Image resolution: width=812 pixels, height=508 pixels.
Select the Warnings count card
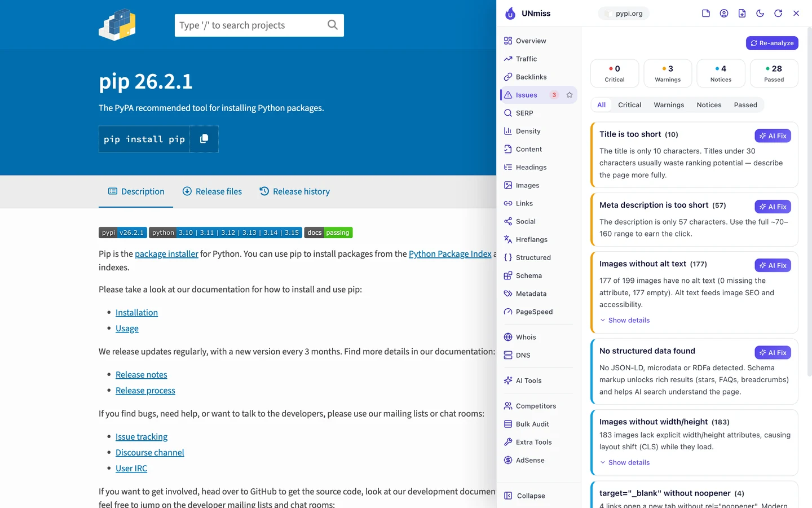click(668, 73)
